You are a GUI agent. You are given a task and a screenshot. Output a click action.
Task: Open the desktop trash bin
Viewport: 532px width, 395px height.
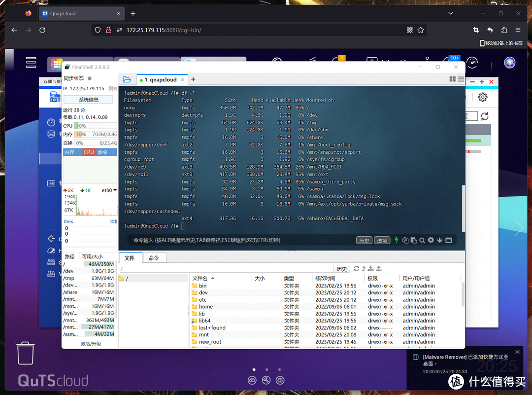coord(26,353)
